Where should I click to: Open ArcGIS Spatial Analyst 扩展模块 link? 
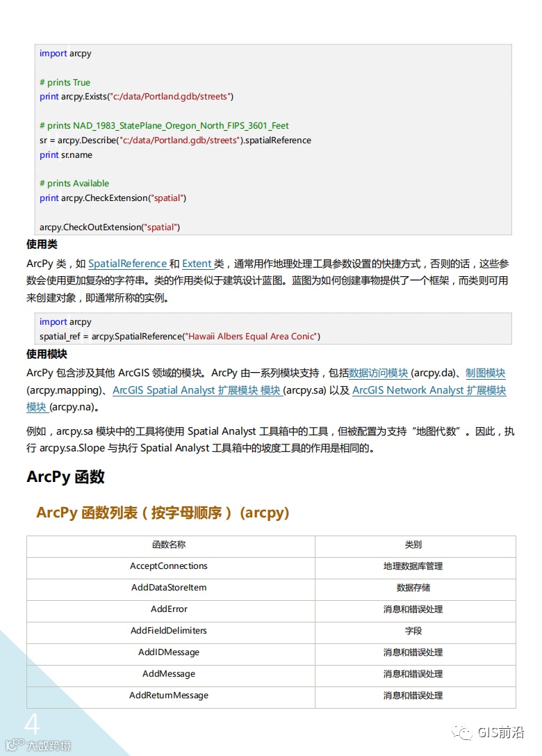point(197,390)
